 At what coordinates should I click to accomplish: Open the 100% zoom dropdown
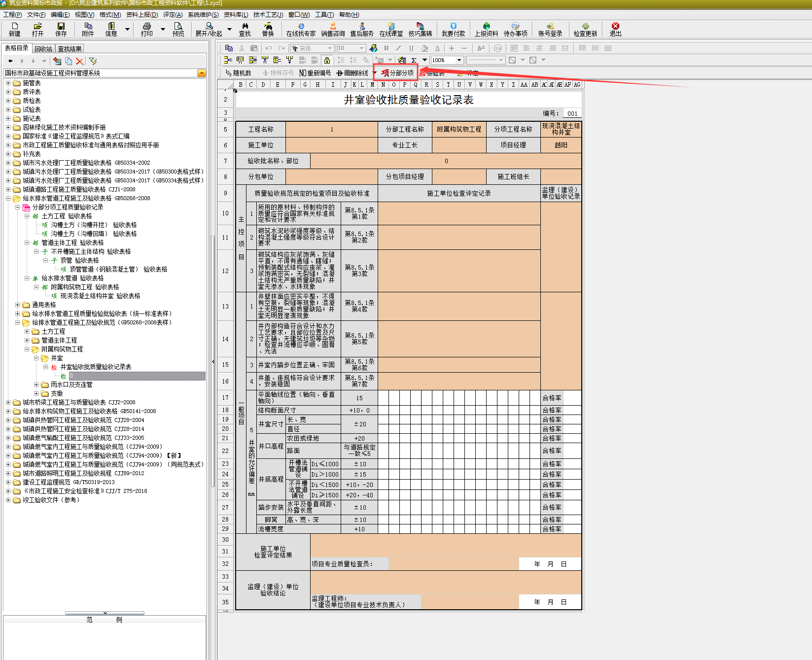click(x=459, y=60)
